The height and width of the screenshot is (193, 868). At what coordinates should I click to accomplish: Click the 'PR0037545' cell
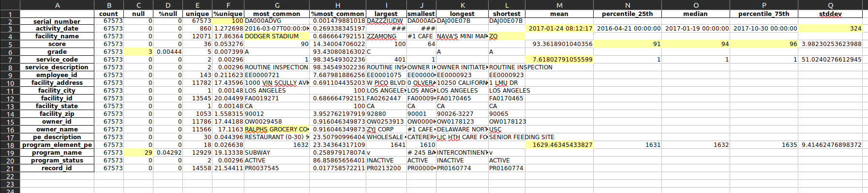pos(277,168)
